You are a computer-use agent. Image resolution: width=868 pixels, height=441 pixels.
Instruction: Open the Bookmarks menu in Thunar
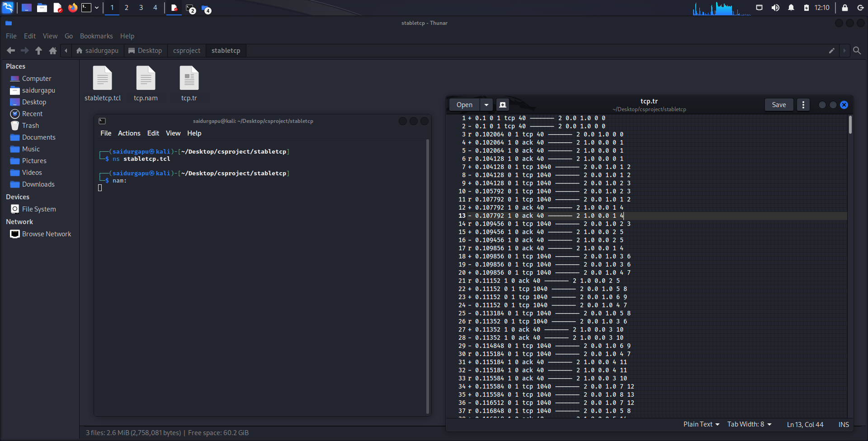96,36
